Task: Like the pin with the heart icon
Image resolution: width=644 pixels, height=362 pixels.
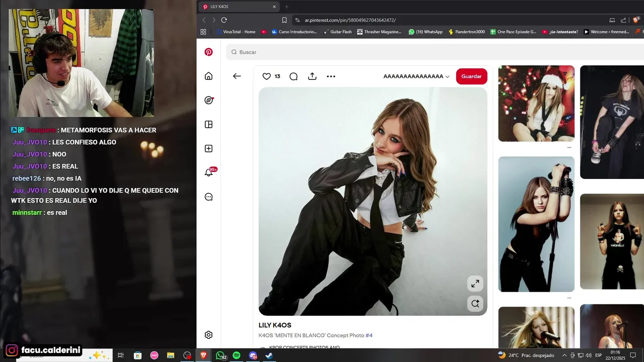Action: pyautogui.click(x=267, y=76)
